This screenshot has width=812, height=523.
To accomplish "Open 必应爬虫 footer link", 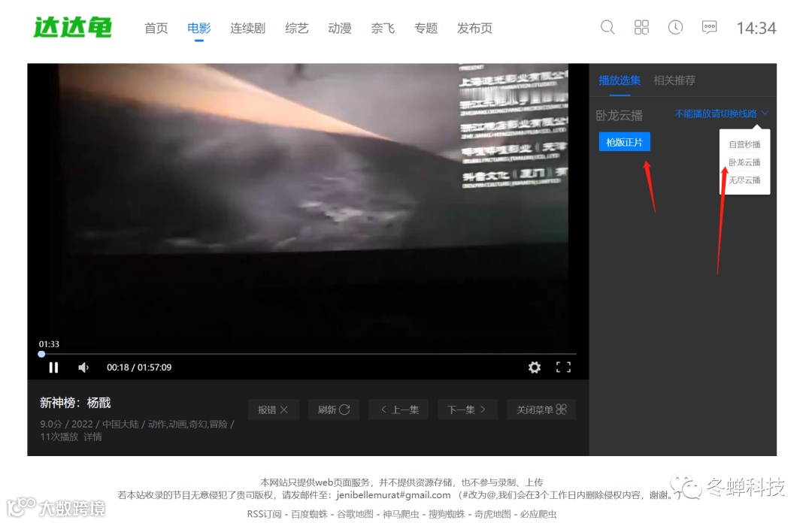I will click(538, 514).
